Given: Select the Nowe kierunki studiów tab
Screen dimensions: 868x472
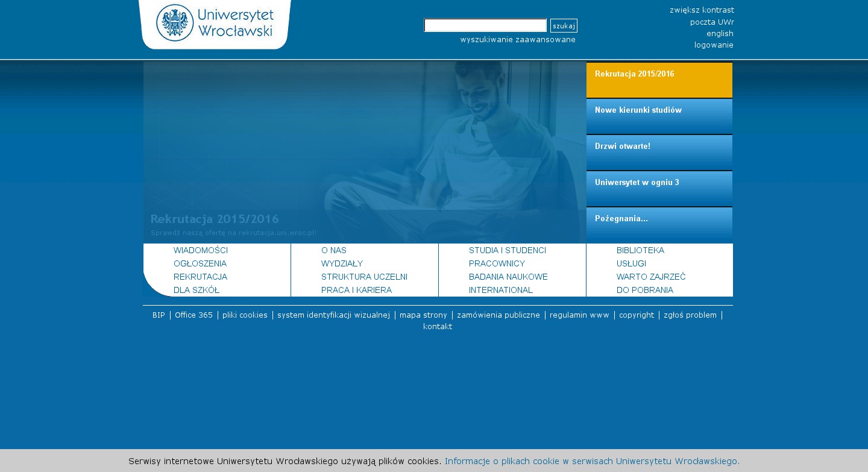Looking at the screenshot, I should coord(659,116).
